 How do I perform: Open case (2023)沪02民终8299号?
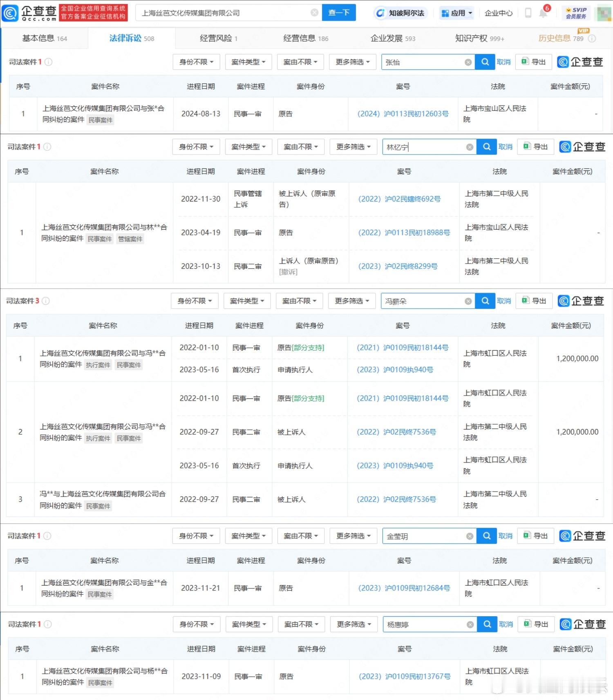(398, 266)
